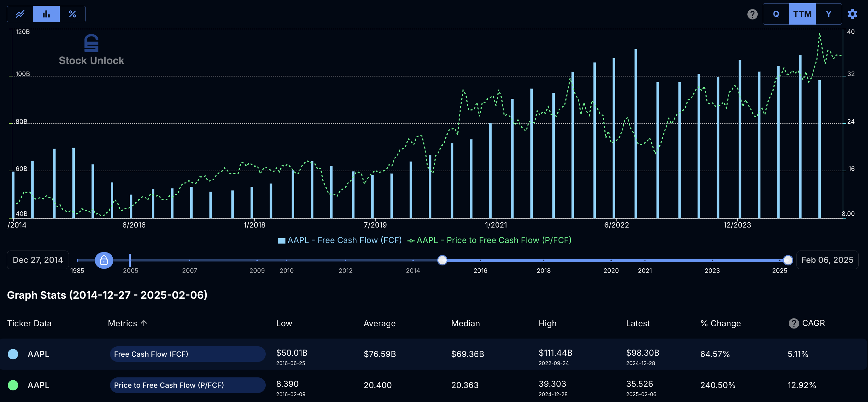Switch to percent change view
The image size is (868, 402).
72,14
